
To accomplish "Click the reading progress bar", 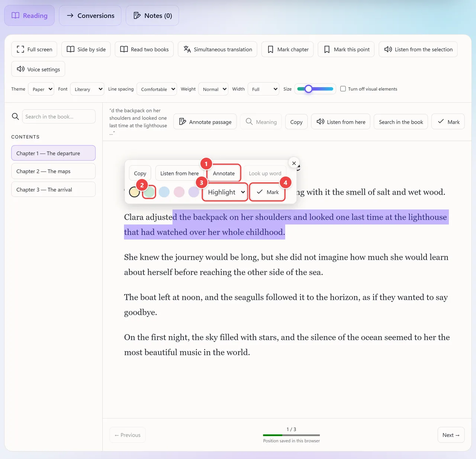I will 292,435.
